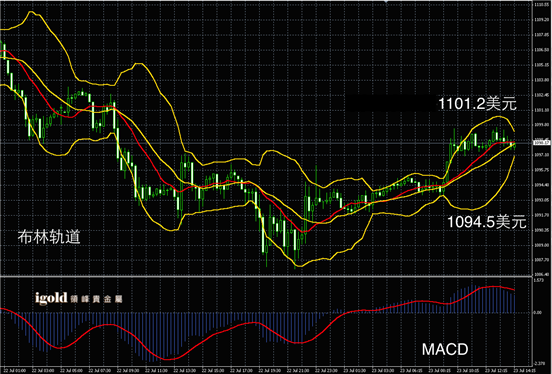Image resolution: width=552 pixels, height=374 pixels.
Task: Click the MACD 0.00 zero level label
Action: point(538,312)
